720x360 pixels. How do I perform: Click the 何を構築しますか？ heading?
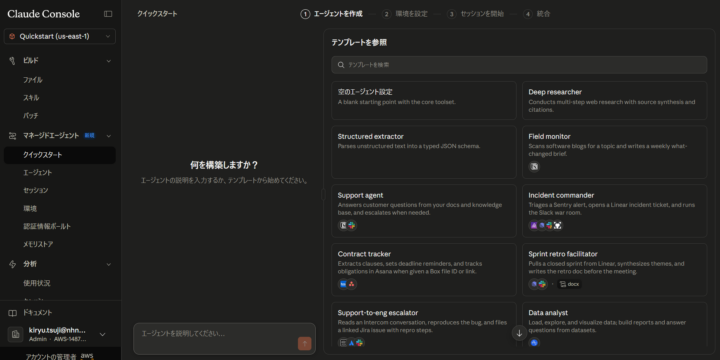tap(224, 165)
